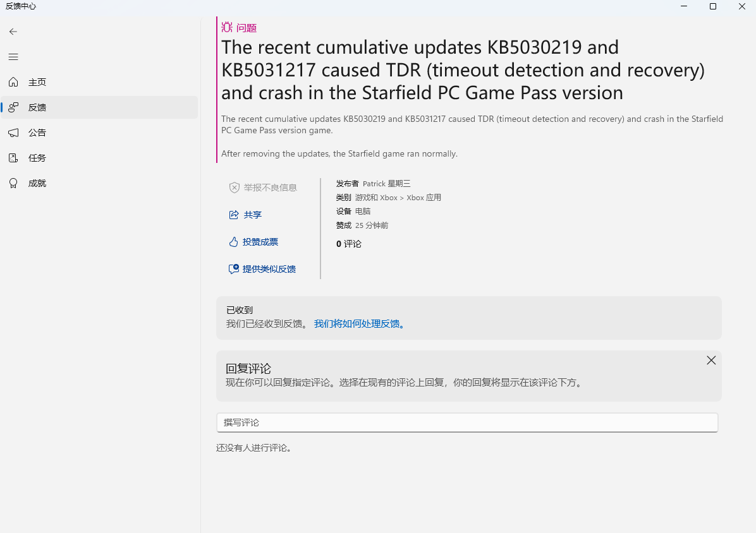
Task: Click the text 'After removing the updates'
Action: tap(276, 153)
